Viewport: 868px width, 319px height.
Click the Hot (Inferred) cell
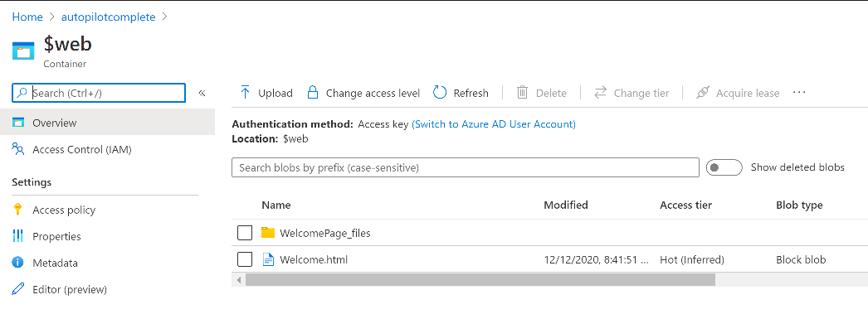(692, 260)
